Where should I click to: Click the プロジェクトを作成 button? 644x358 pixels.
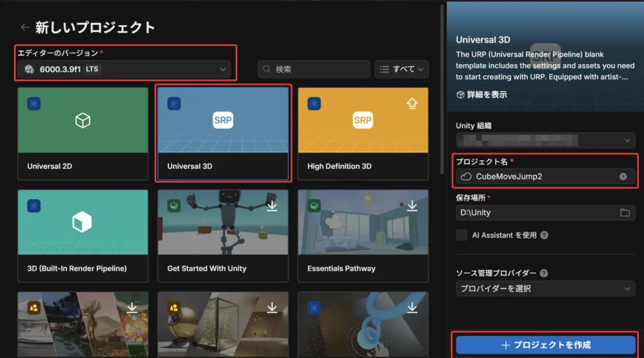pyautogui.click(x=545, y=345)
